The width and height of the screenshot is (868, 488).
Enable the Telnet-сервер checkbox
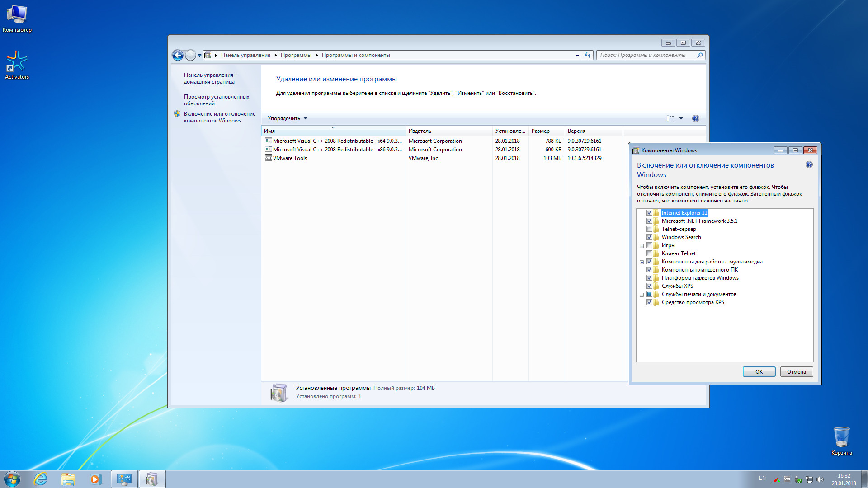[649, 229]
